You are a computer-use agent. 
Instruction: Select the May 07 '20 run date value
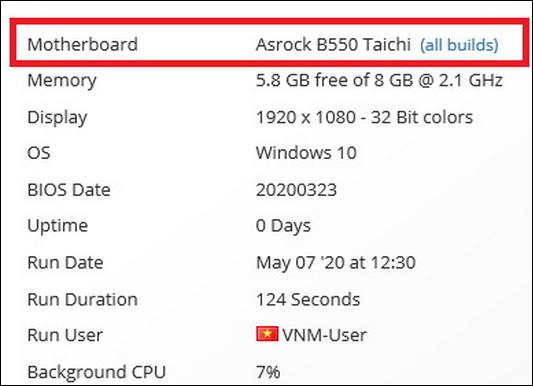[336, 263]
